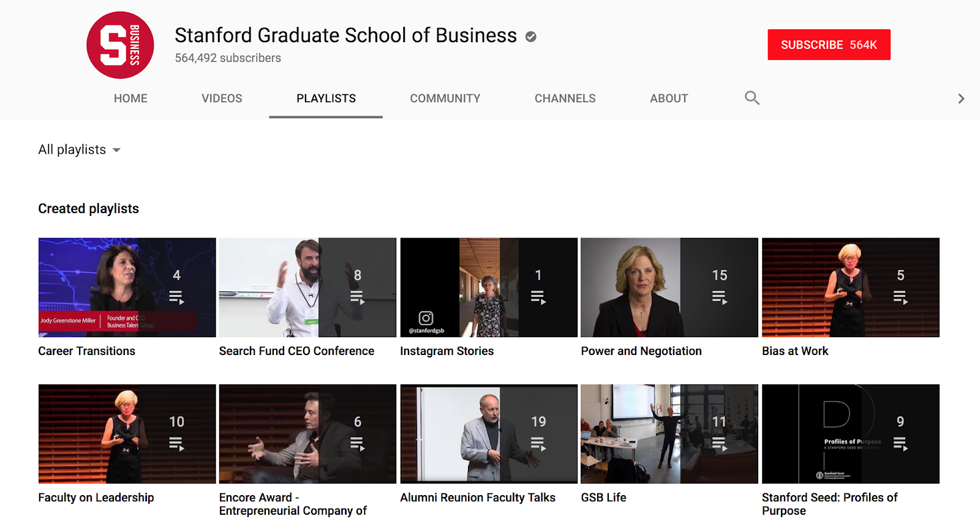This screenshot has width=980, height=527.
Task: Open the channel search magnifier icon
Action: [752, 98]
